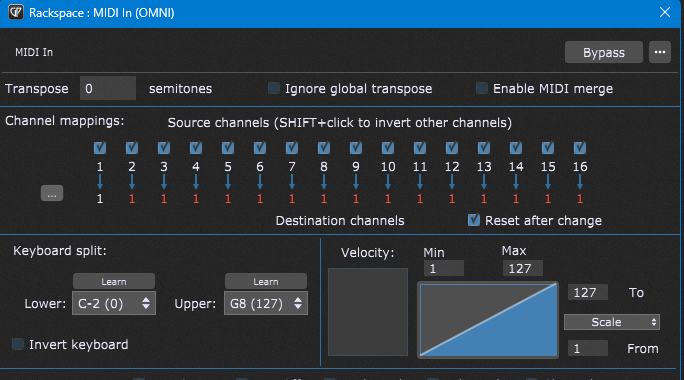The width and height of the screenshot is (684, 380).
Task: Click red destination channel under source 12
Action: tap(452, 199)
